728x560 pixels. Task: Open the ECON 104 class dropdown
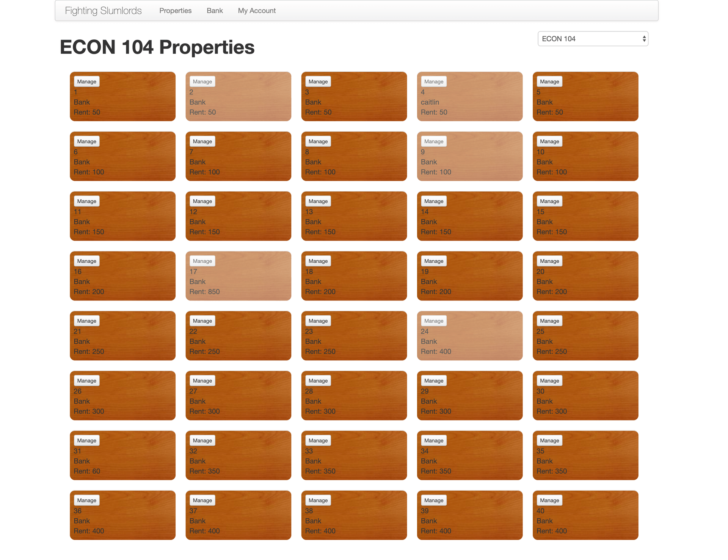pos(593,39)
